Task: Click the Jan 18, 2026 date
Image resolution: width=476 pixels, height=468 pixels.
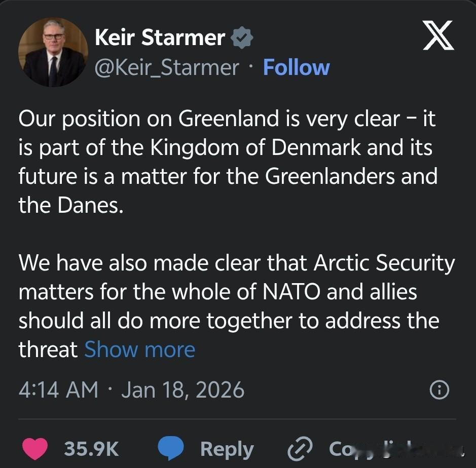Action: pos(182,390)
